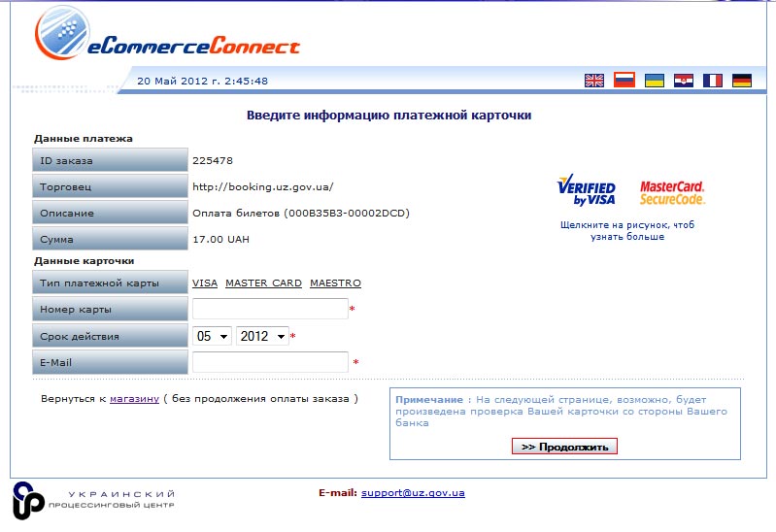Click the Croatian flag icon
The height and width of the screenshot is (532, 776).
tap(684, 81)
